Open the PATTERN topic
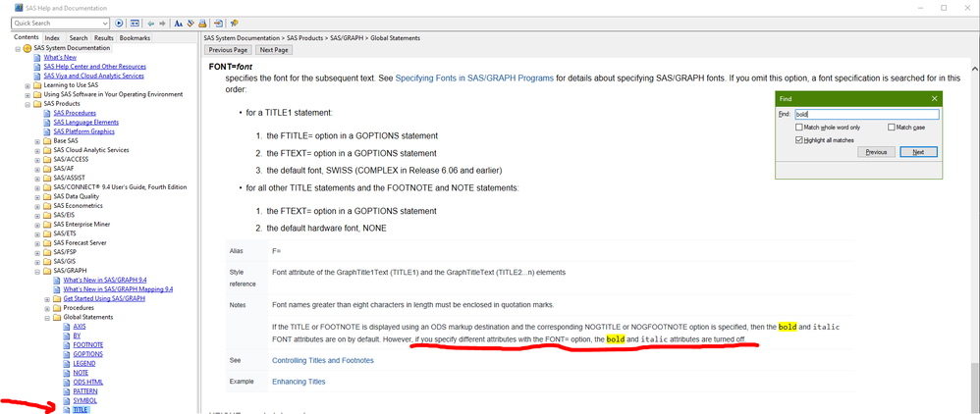This screenshot has height=414, width=980. (85, 390)
